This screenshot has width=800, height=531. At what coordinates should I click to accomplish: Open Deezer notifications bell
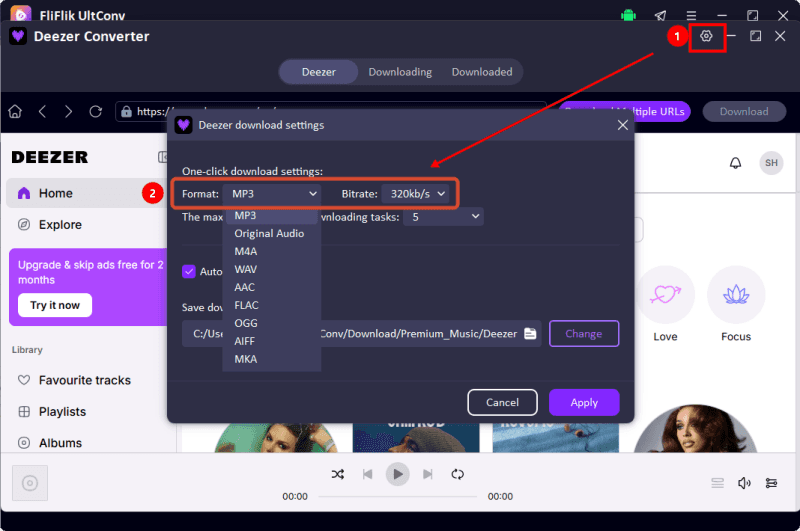(735, 163)
